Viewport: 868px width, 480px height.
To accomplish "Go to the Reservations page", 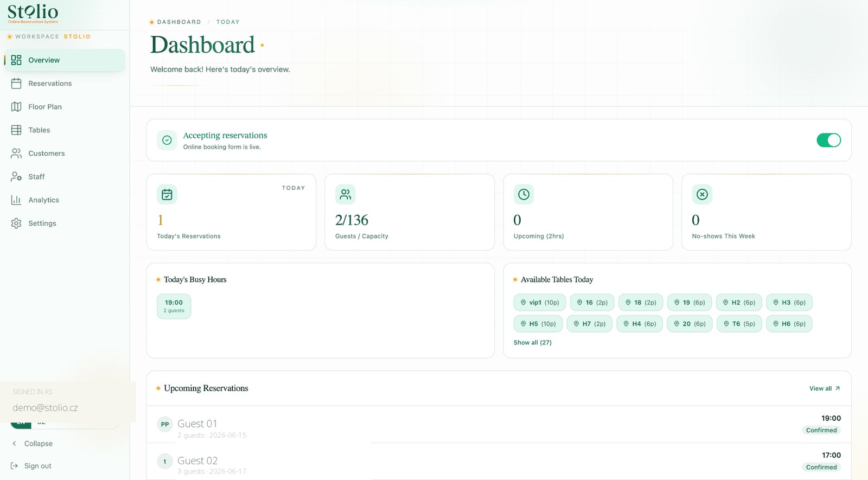I will 65,84.
